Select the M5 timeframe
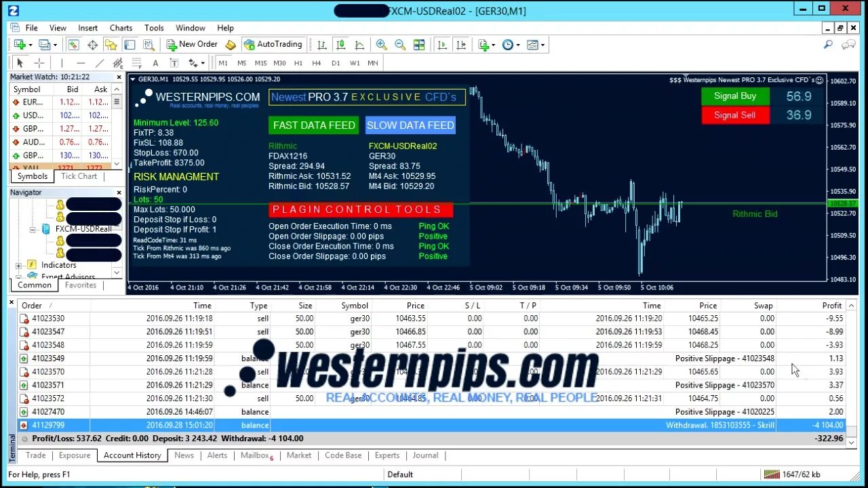Image resolution: width=868 pixels, height=488 pixels. point(241,63)
